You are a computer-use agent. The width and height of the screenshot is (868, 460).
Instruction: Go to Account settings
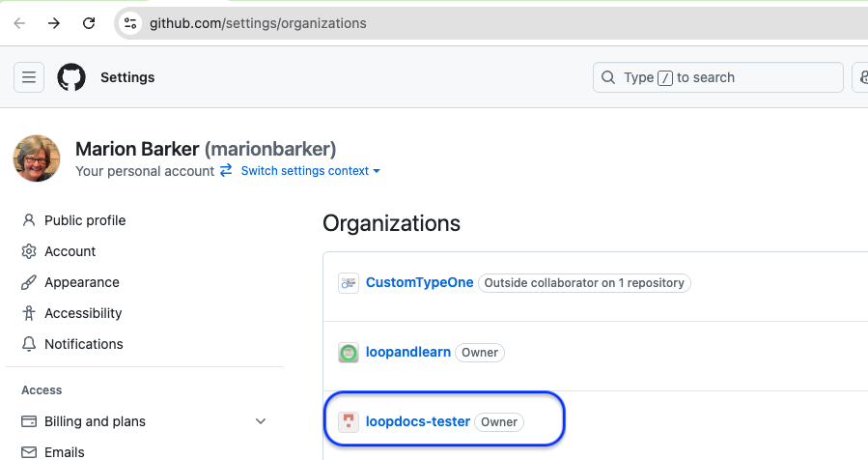point(70,251)
